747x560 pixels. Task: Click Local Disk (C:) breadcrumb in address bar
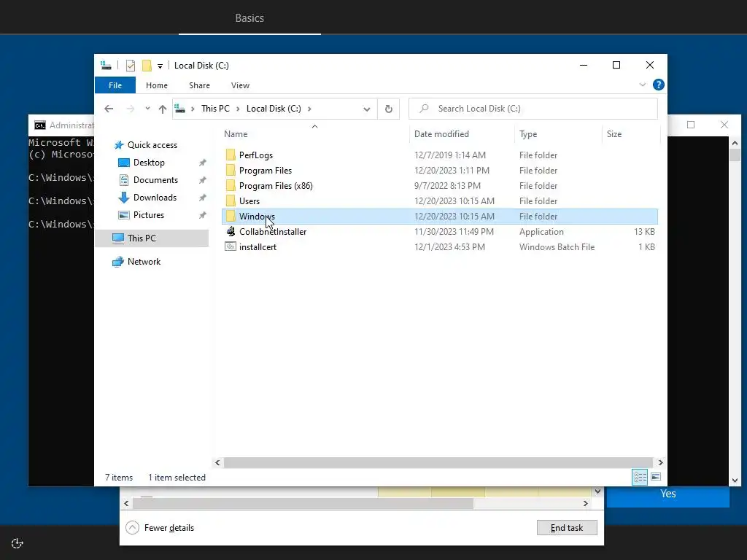(x=274, y=109)
